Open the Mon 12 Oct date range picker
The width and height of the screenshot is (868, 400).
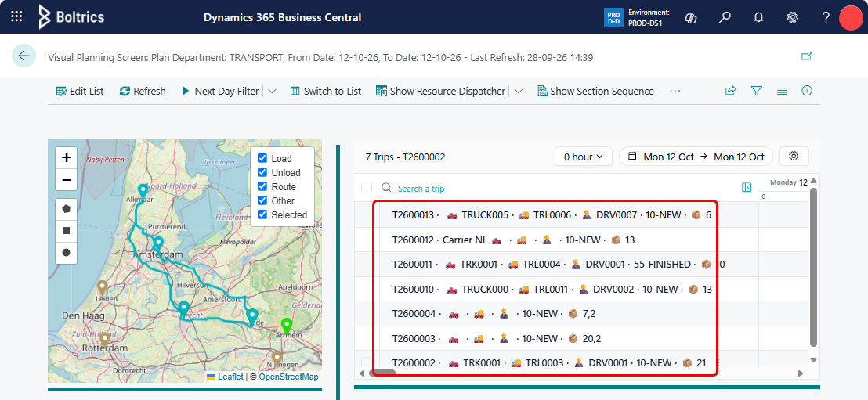pyautogui.click(x=696, y=157)
